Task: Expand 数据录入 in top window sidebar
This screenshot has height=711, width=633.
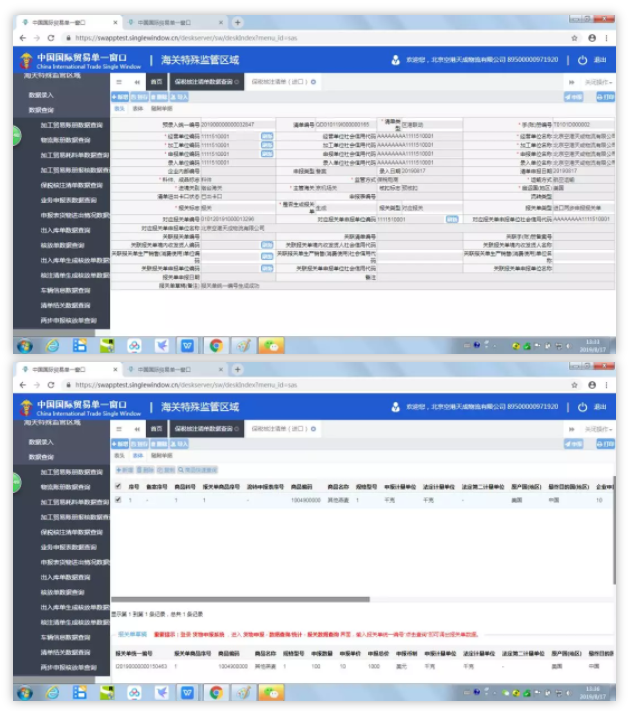Action: (41, 95)
